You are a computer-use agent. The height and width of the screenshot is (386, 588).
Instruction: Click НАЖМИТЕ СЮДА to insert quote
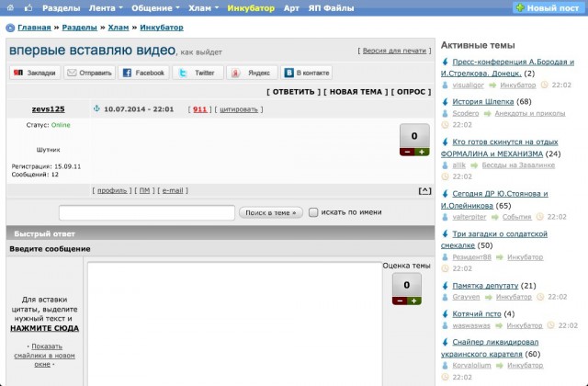coord(45,328)
